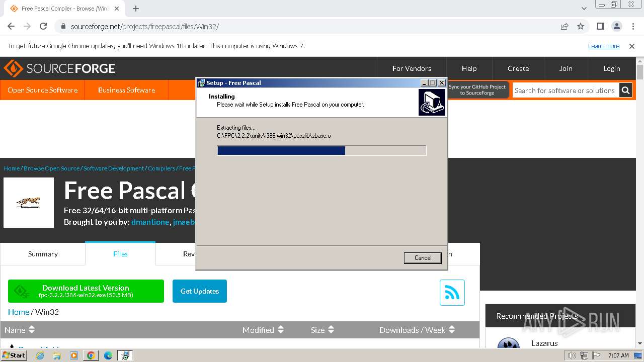Click the installation progress bar
The width and height of the screenshot is (644, 362).
pos(321,150)
